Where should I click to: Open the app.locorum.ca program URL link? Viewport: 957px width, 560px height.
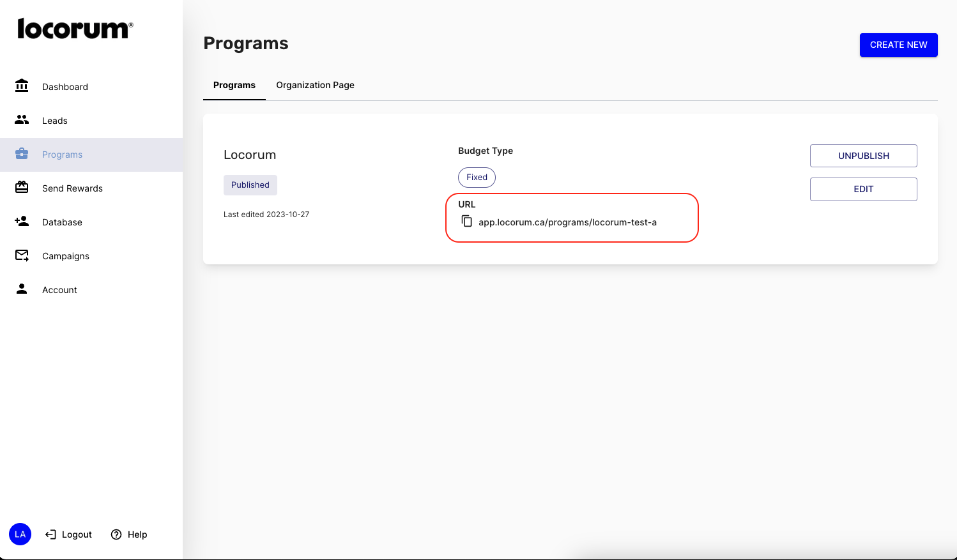(x=567, y=222)
